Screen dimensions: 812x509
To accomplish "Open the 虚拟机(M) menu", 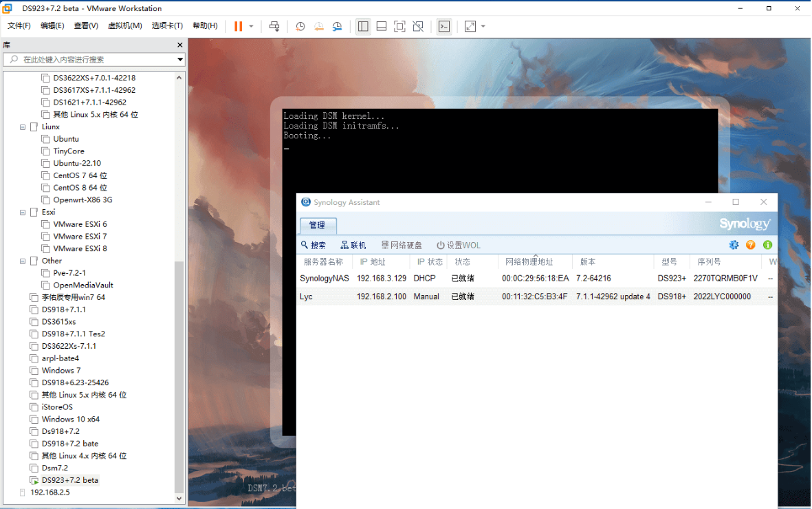I will (x=124, y=26).
